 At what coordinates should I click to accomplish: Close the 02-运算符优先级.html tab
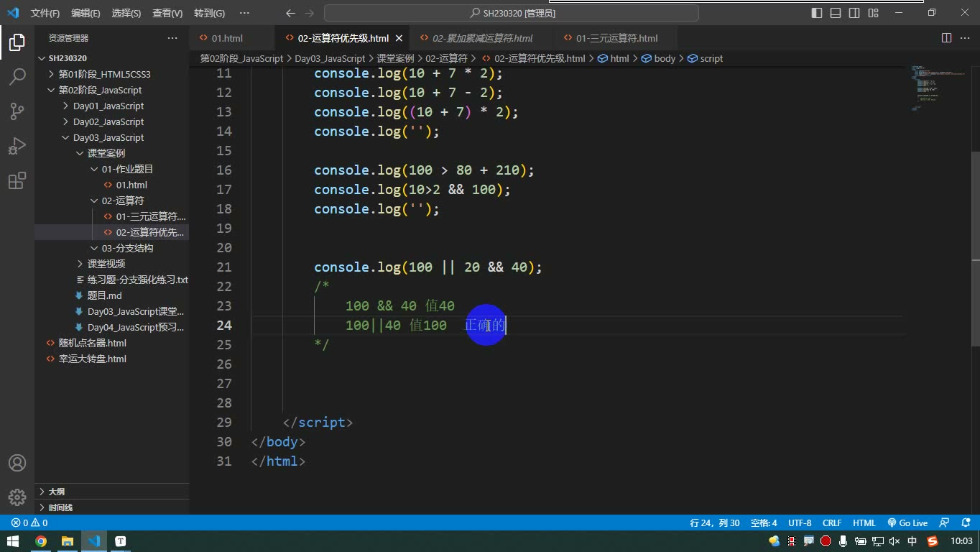[x=399, y=38]
